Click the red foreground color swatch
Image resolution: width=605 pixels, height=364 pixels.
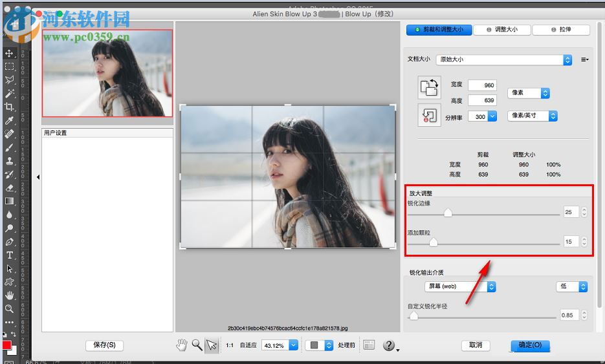(6, 345)
